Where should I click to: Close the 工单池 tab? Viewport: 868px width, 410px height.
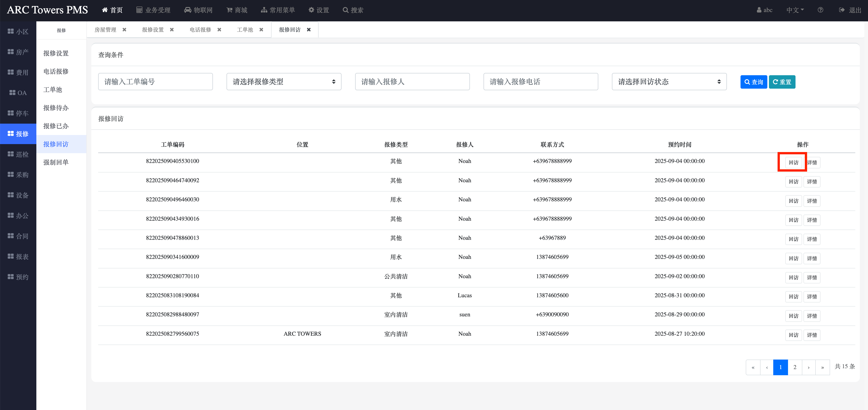tap(261, 30)
